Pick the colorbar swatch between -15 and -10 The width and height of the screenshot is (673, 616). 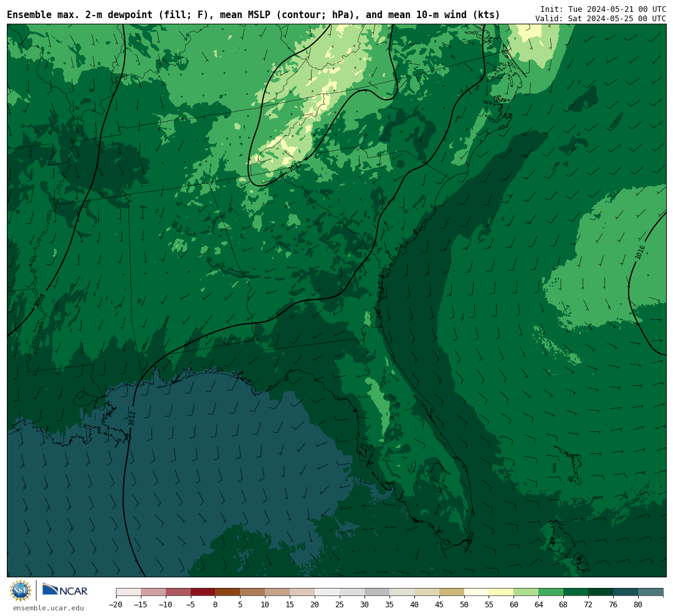click(x=153, y=592)
